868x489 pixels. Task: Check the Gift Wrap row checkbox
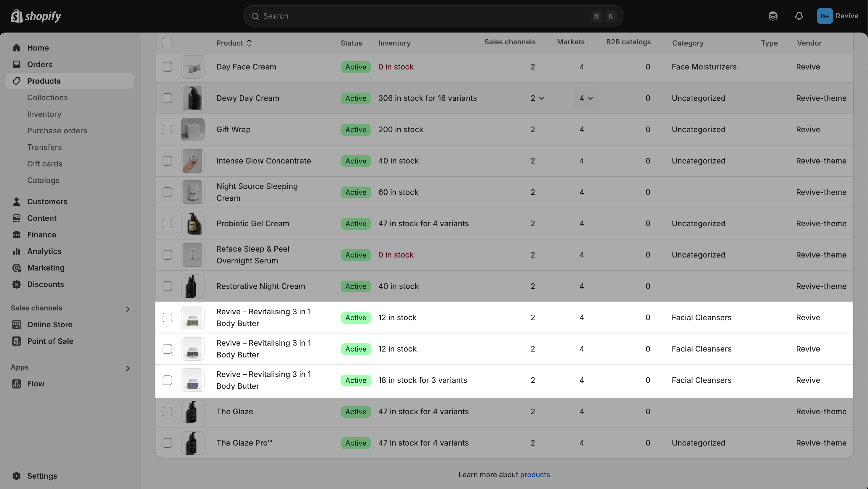[x=167, y=129]
